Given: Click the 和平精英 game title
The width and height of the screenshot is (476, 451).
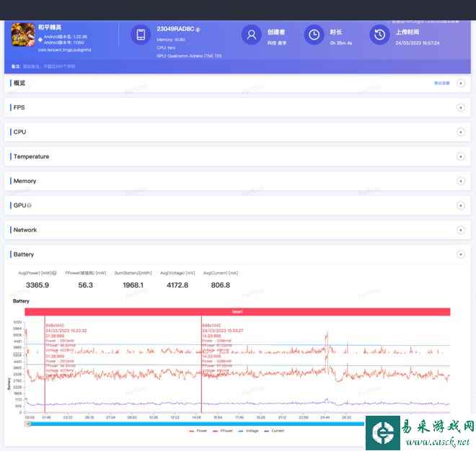Looking at the screenshot, I should (x=50, y=27).
